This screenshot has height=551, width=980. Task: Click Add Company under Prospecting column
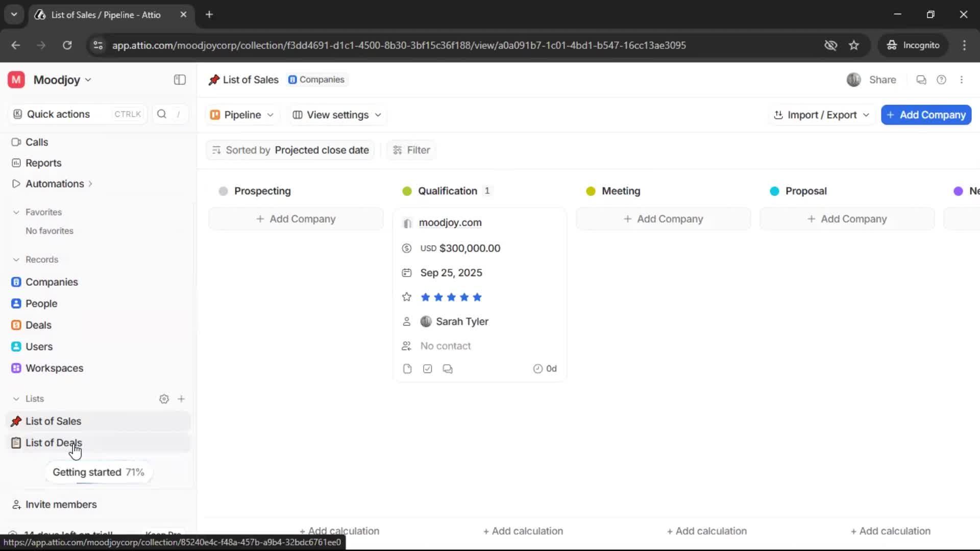click(296, 218)
